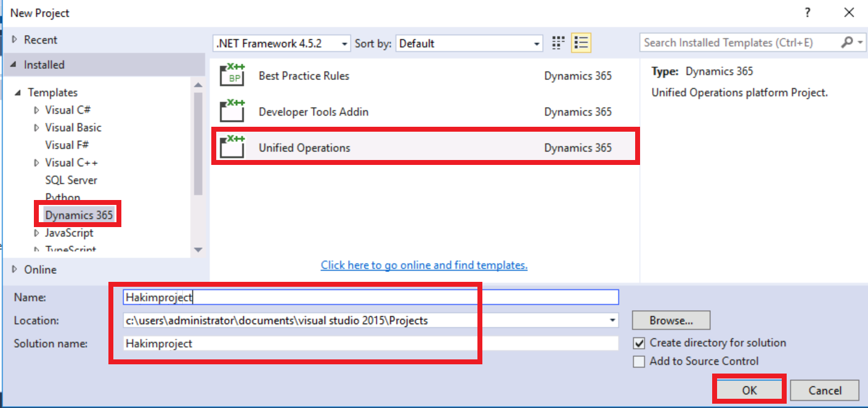
Task: Click the search magnifier icon
Action: [846, 42]
